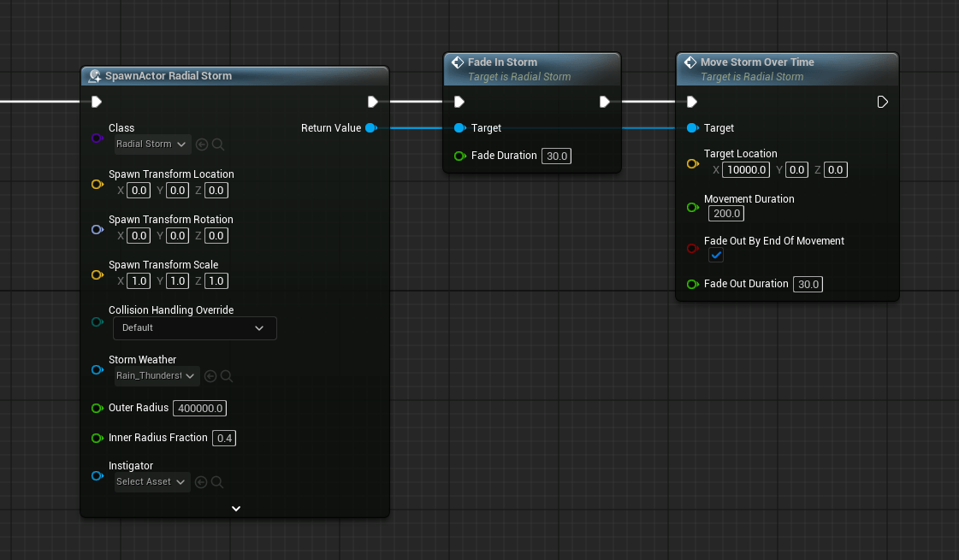Click Spawn Transform Location X field
959x560 pixels.
click(139, 190)
